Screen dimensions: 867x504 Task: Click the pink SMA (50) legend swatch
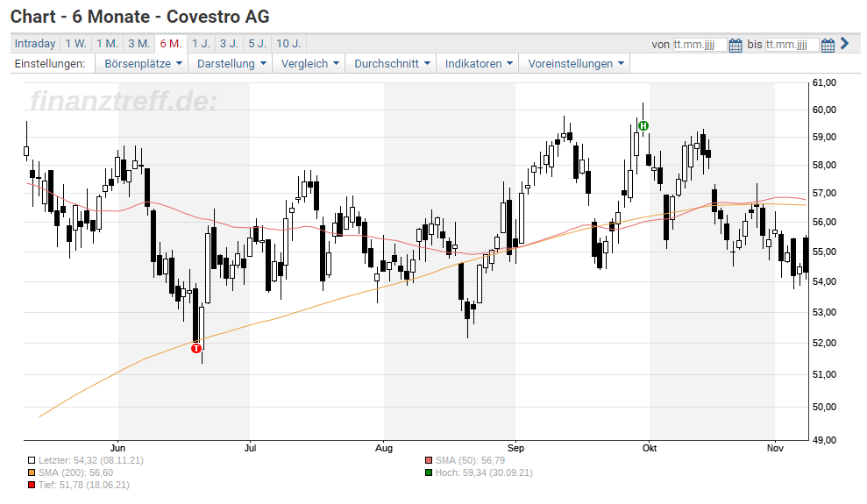pyautogui.click(x=429, y=460)
